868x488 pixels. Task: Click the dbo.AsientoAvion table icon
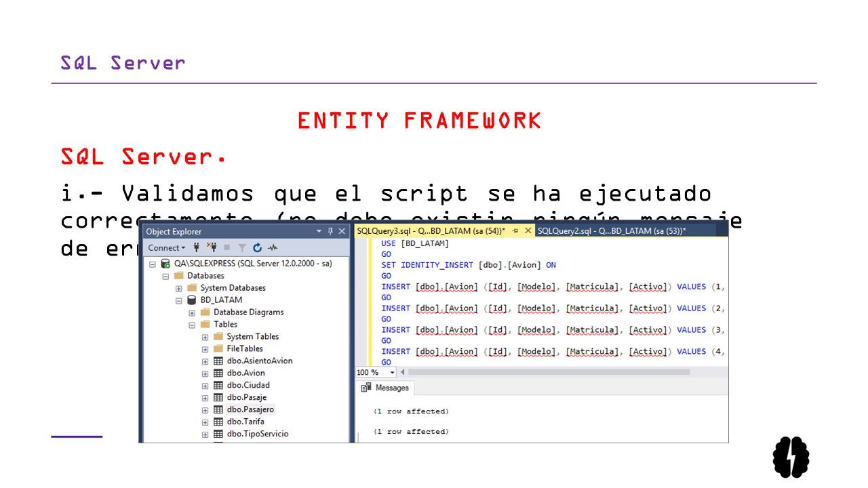click(x=218, y=361)
